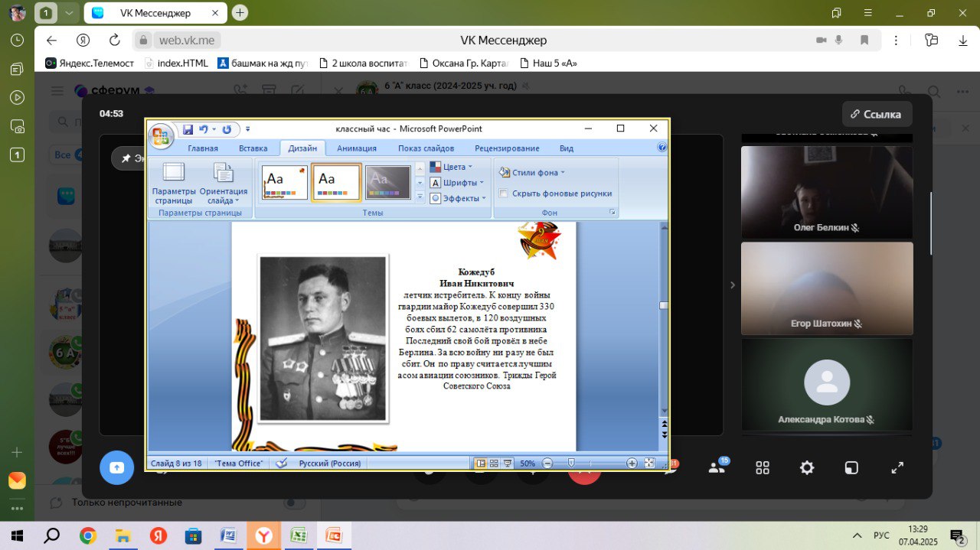Screen dimensions: 980x550
Task: Fit slide to current window
Action: 650,464
